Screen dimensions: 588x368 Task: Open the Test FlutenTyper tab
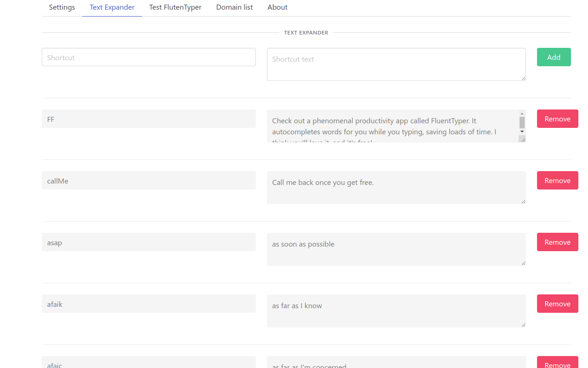175,7
